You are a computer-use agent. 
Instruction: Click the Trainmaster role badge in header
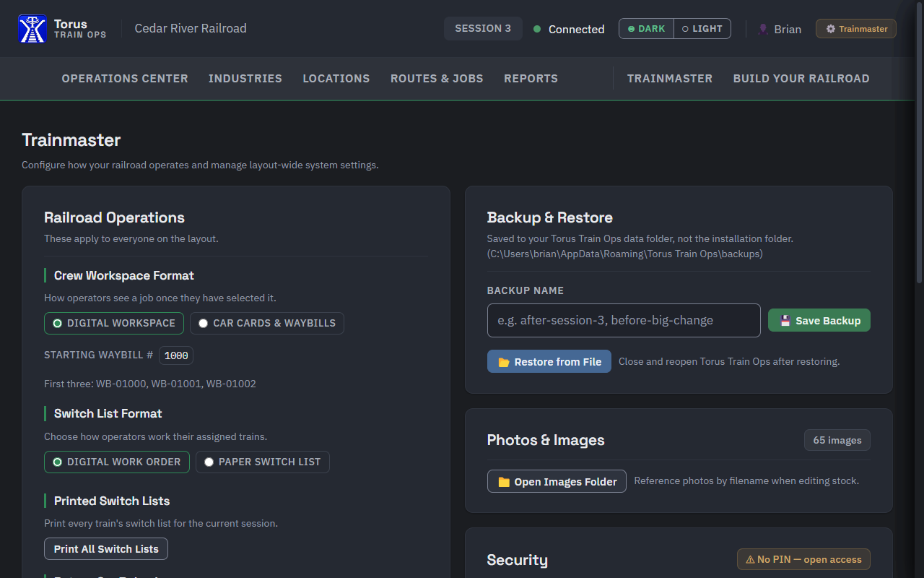856,29
